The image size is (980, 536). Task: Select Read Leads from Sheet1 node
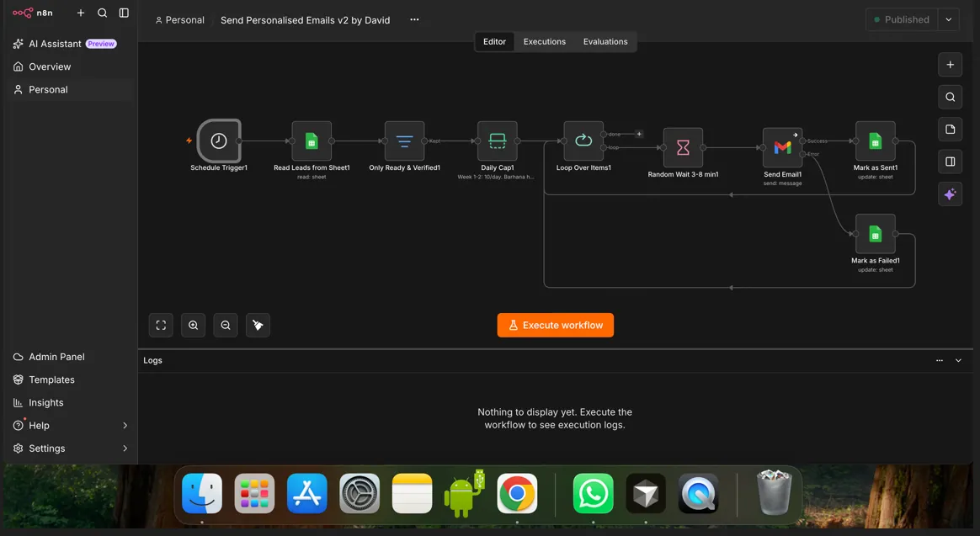click(312, 141)
